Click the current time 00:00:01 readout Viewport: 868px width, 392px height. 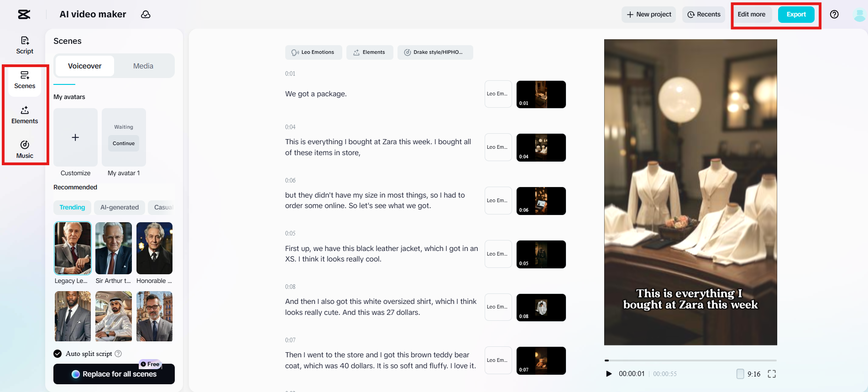[632, 374]
